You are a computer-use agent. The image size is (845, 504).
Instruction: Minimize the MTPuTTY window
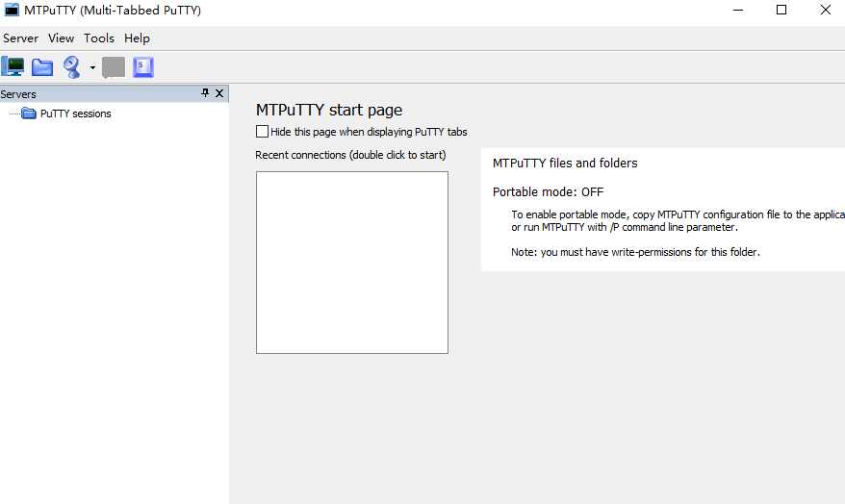pos(738,10)
